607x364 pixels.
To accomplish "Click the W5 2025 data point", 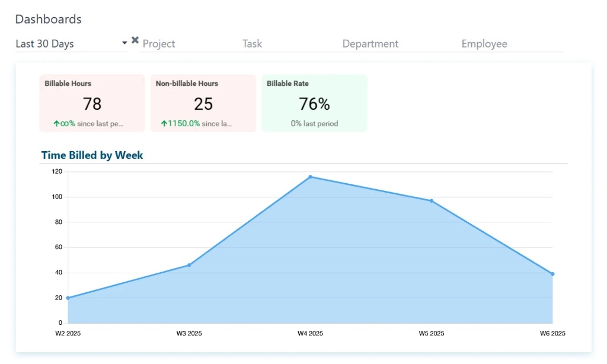I will pyautogui.click(x=431, y=201).
